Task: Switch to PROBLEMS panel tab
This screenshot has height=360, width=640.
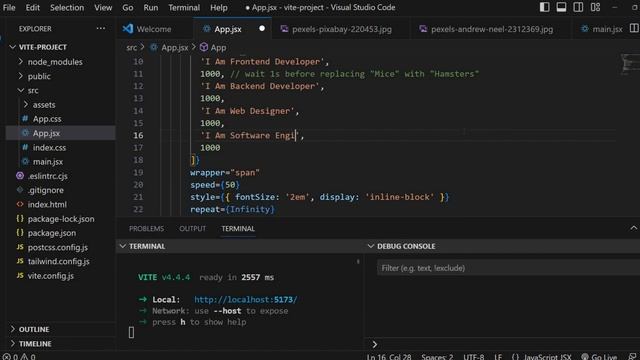Action: coord(146,229)
